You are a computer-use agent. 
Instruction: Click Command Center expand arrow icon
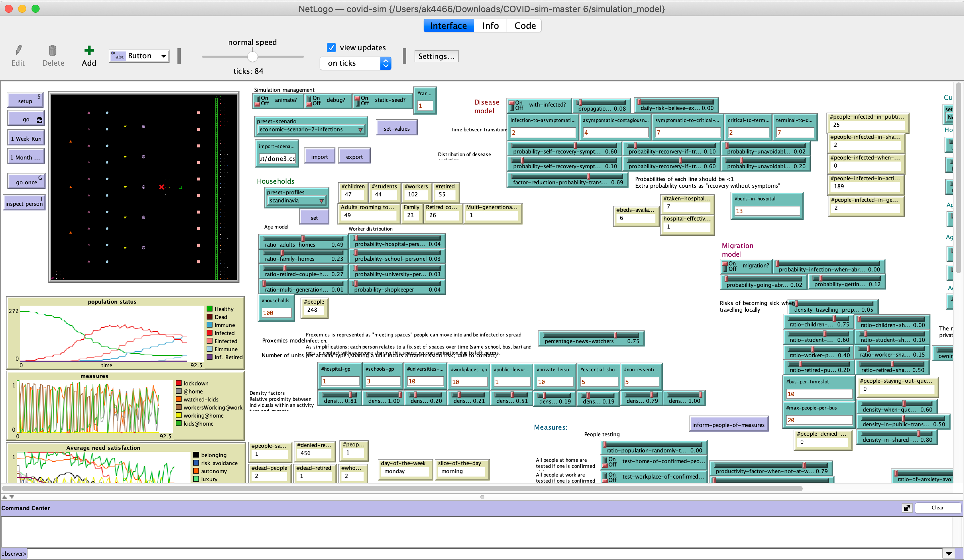[x=907, y=508]
